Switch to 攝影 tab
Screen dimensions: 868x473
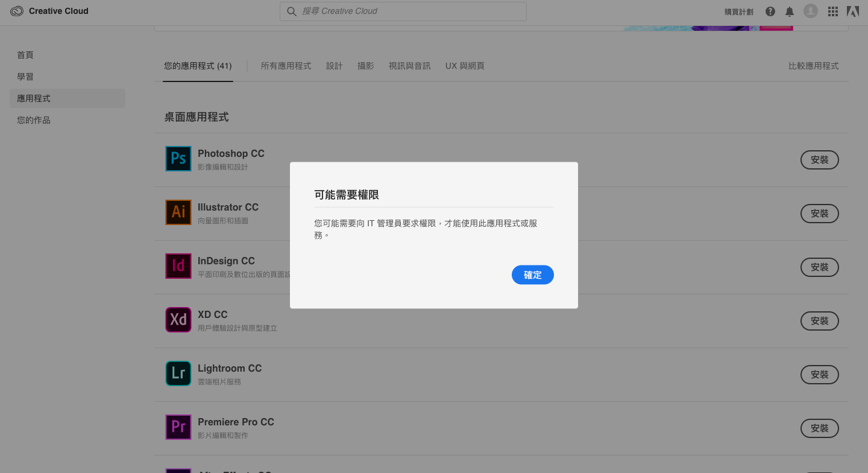click(x=366, y=66)
